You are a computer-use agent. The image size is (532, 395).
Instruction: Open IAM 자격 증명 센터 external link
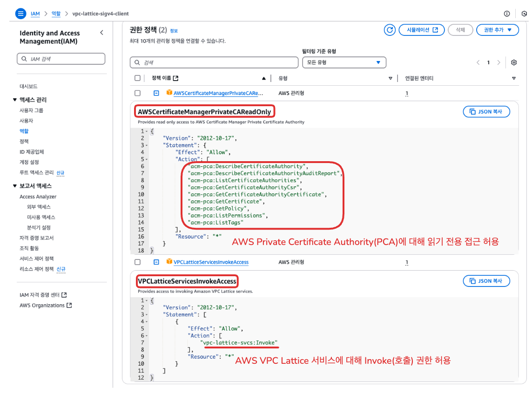coord(43,295)
